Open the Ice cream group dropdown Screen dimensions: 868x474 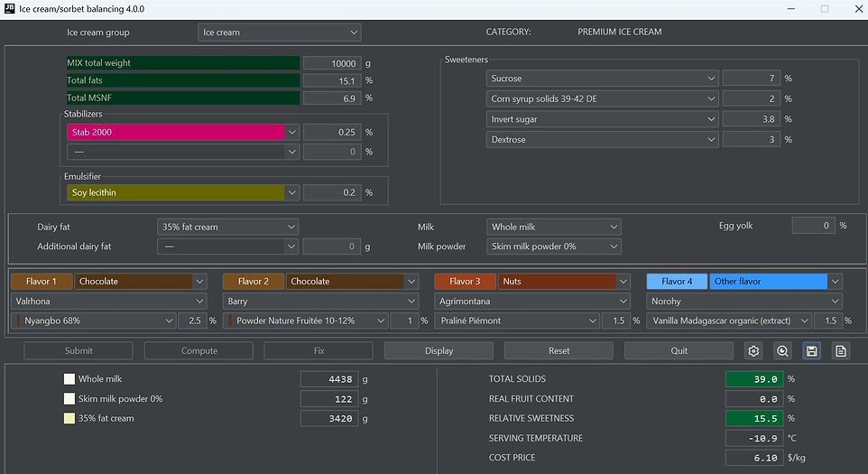coord(280,33)
